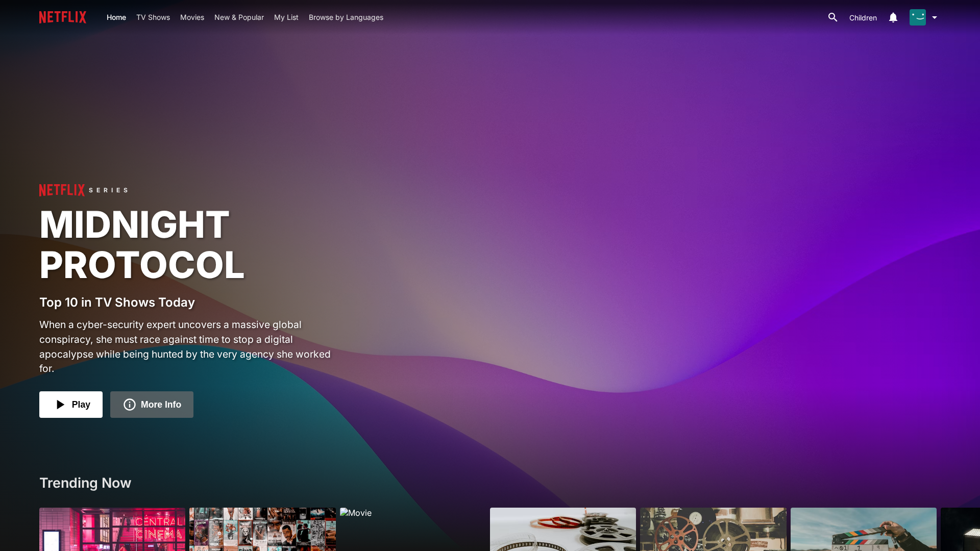Open the search magnifier icon

click(x=832, y=17)
